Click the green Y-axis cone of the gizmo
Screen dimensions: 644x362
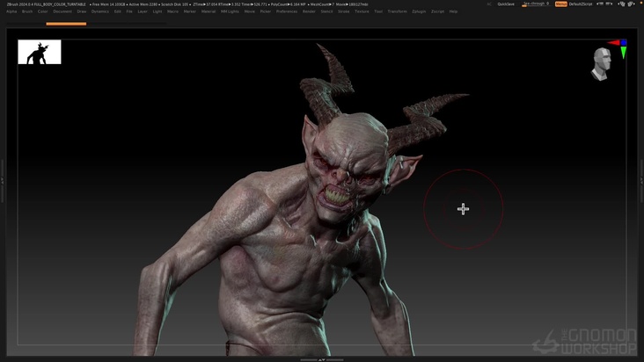pos(624,53)
